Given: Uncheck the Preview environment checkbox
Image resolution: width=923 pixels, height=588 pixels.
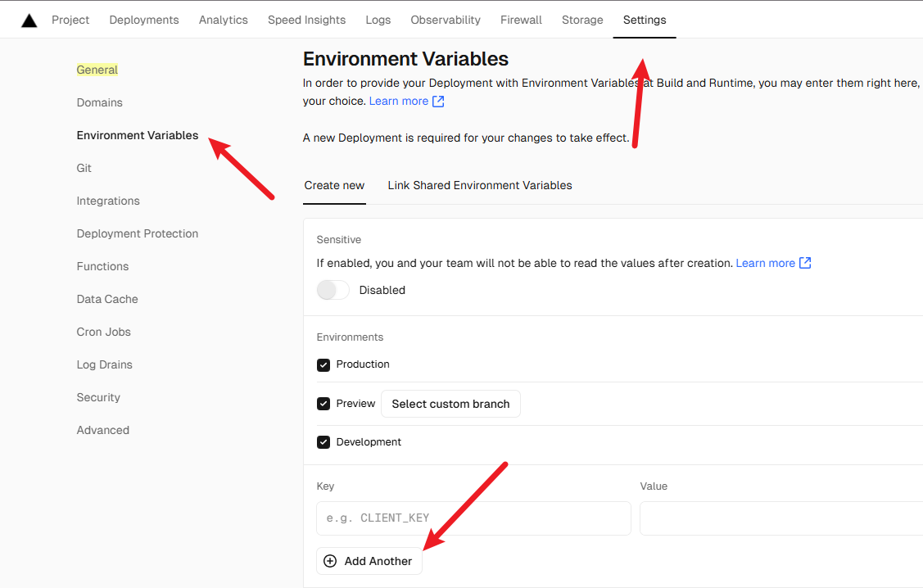Looking at the screenshot, I should 324,404.
